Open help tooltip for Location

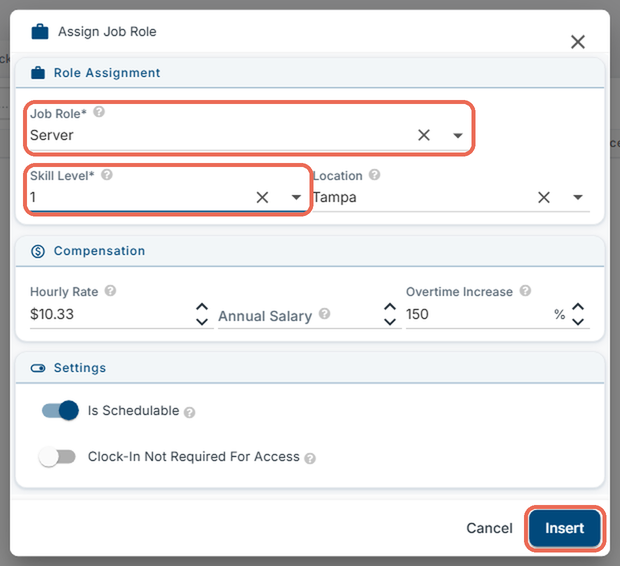pyautogui.click(x=374, y=174)
